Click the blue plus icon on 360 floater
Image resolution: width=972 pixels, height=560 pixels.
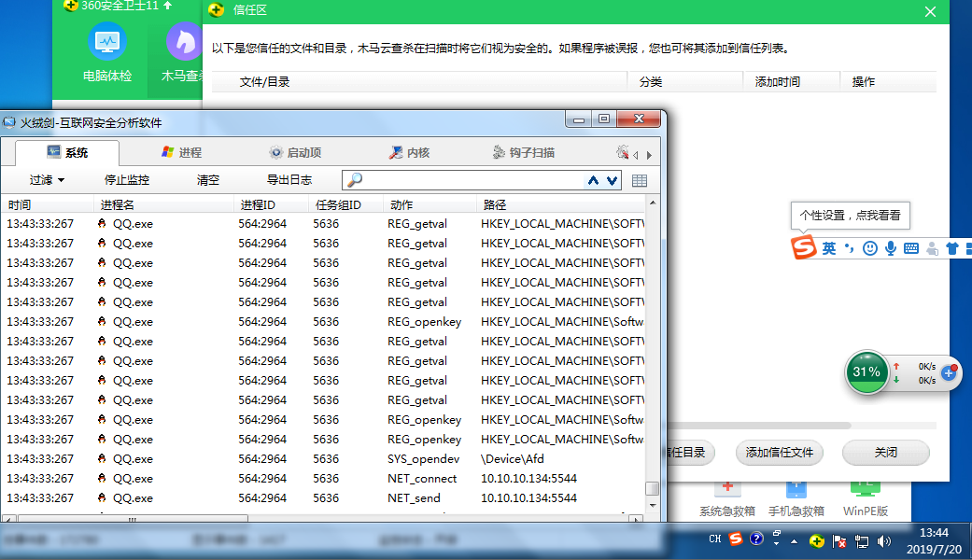pyautogui.click(x=949, y=372)
